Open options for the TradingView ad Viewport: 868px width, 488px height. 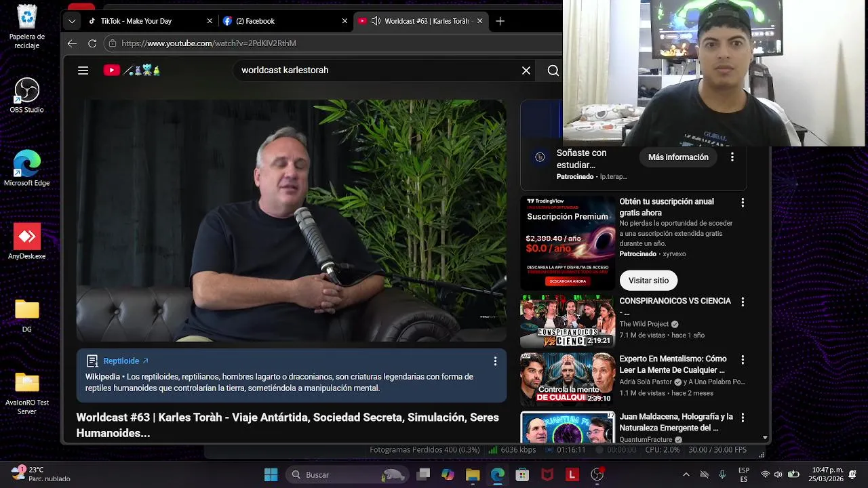click(x=743, y=203)
